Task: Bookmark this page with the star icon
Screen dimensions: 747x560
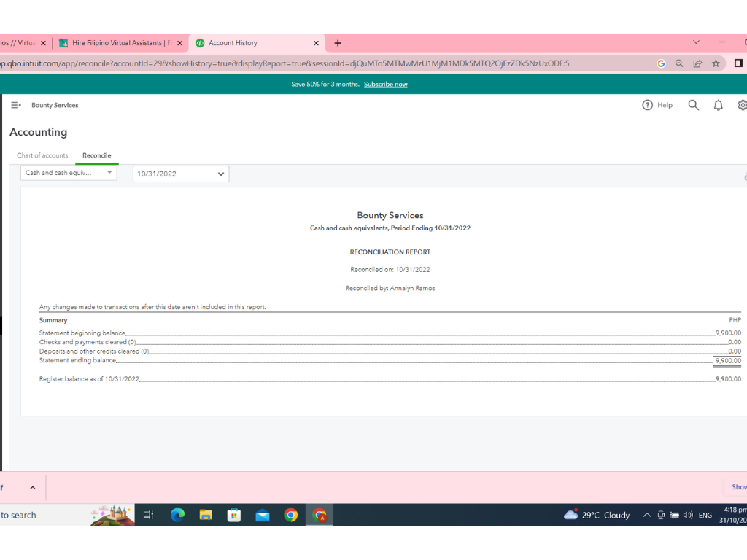Action: click(x=716, y=63)
